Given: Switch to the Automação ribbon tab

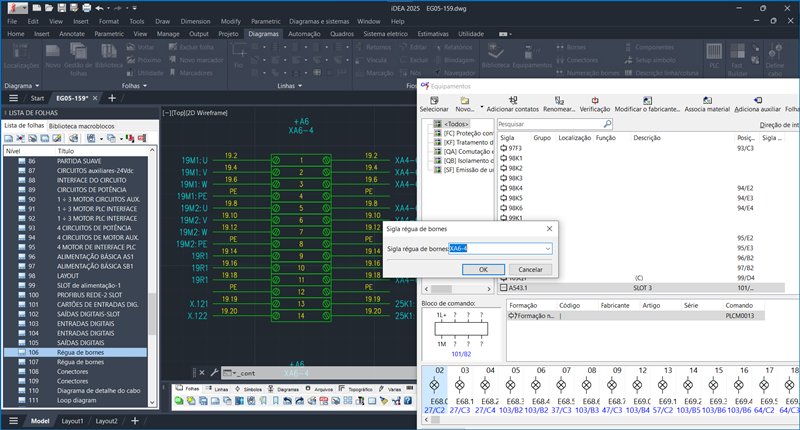Looking at the screenshot, I should coord(303,34).
